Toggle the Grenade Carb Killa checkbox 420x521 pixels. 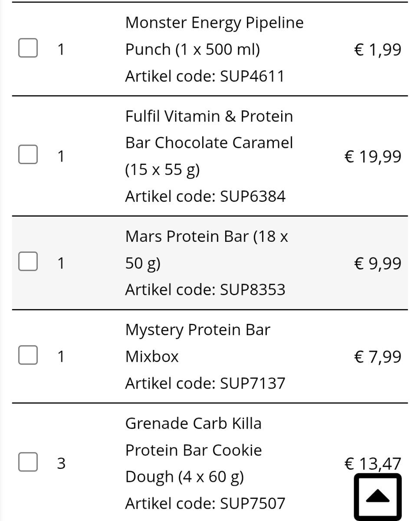[27, 463]
